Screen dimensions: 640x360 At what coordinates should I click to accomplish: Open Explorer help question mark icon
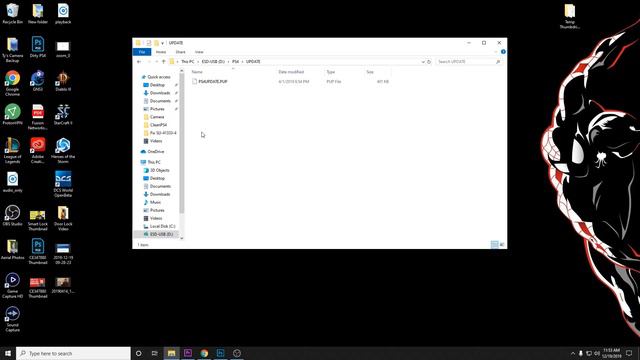tap(503, 52)
